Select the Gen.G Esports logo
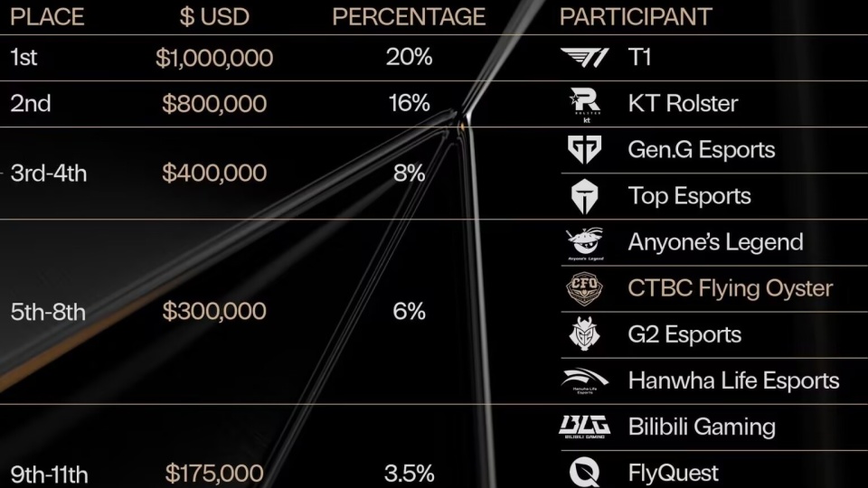868x488 pixels. 584,150
